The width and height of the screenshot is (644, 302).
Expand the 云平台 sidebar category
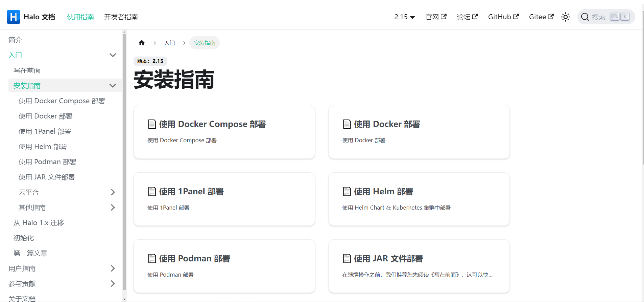[x=113, y=192]
